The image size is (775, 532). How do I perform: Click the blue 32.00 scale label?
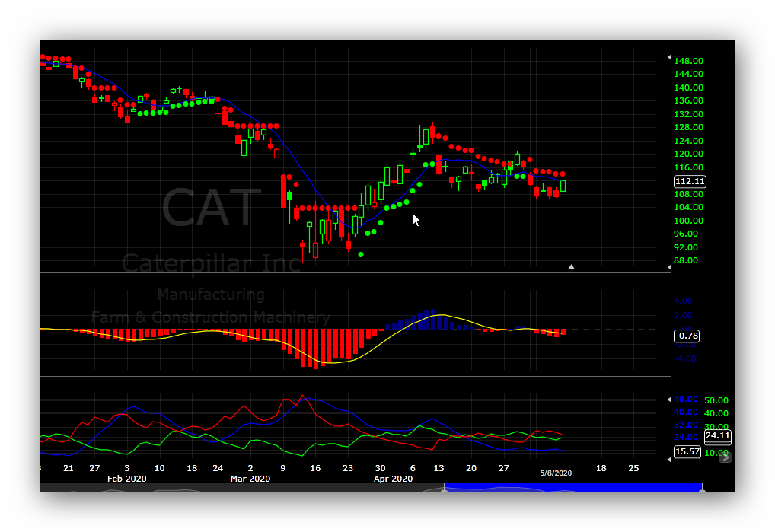tap(686, 425)
